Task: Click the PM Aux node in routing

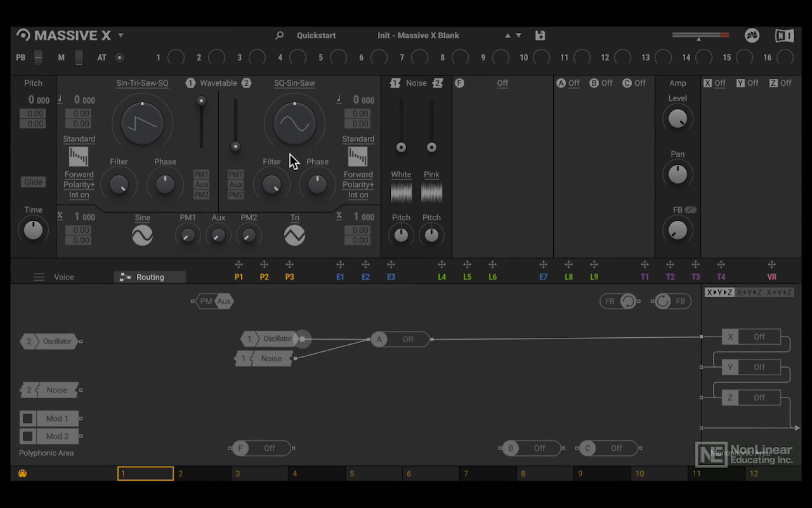Action: (x=214, y=301)
